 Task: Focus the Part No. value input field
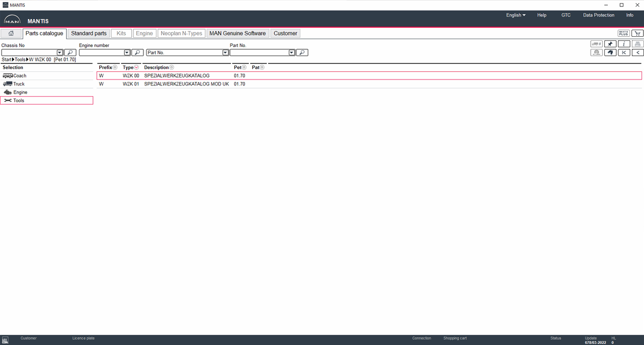click(260, 52)
